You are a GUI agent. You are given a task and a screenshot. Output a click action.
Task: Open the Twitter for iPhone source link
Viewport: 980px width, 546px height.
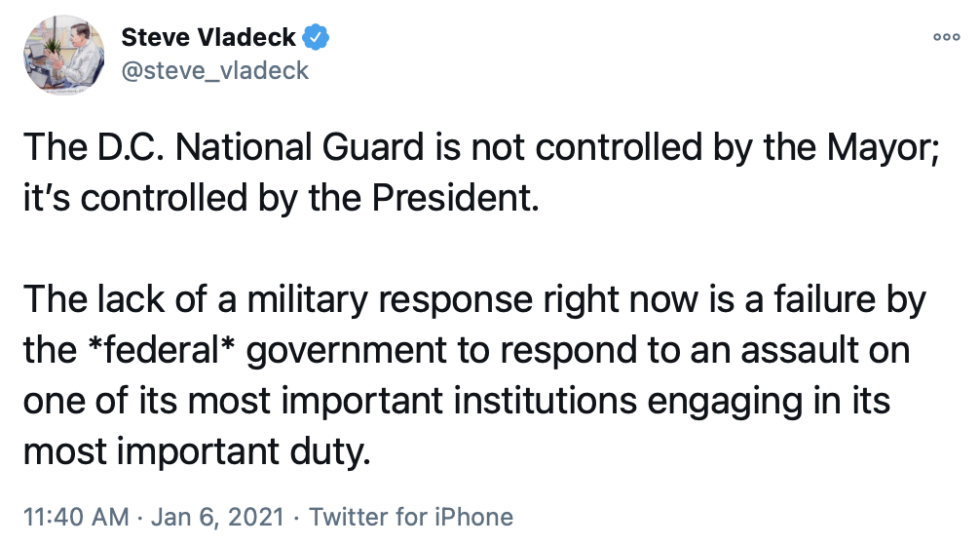(410, 517)
